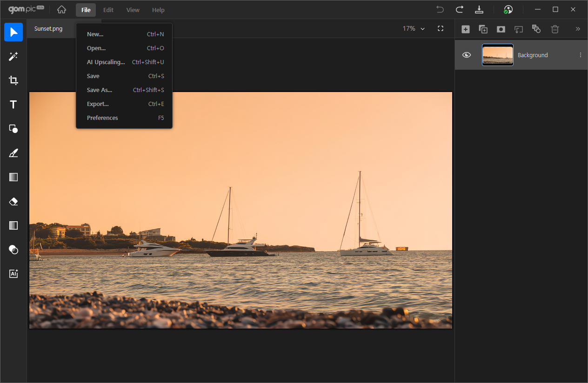Select the Eraser tool
The height and width of the screenshot is (383, 588).
(x=13, y=201)
